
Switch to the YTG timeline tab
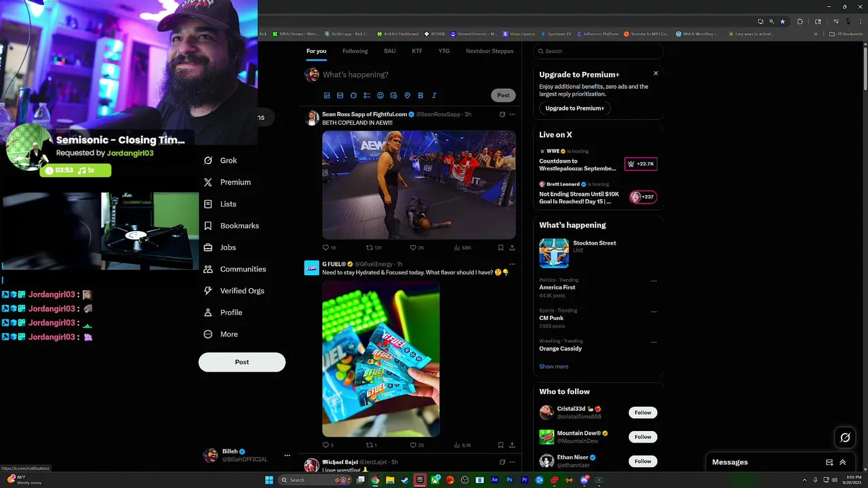coord(444,51)
